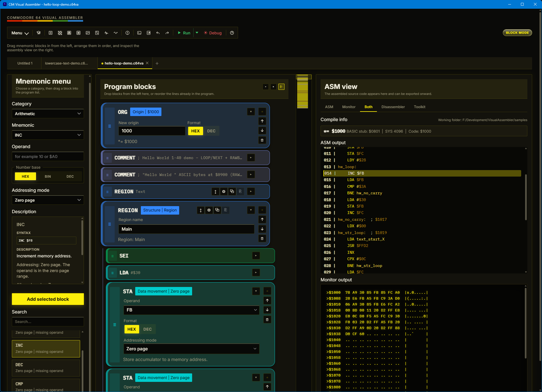Image resolution: width=542 pixels, height=392 pixels.
Task: Select HEX number base in Mnemonic menu
Action: coord(25,176)
